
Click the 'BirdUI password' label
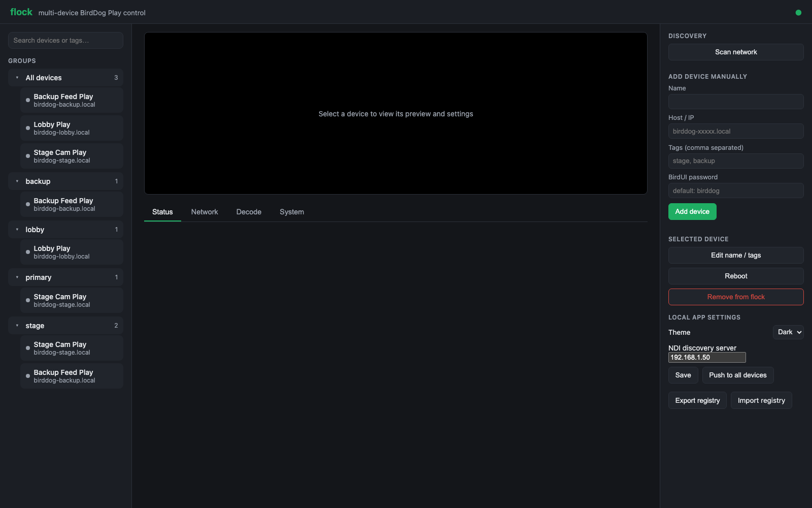click(693, 177)
